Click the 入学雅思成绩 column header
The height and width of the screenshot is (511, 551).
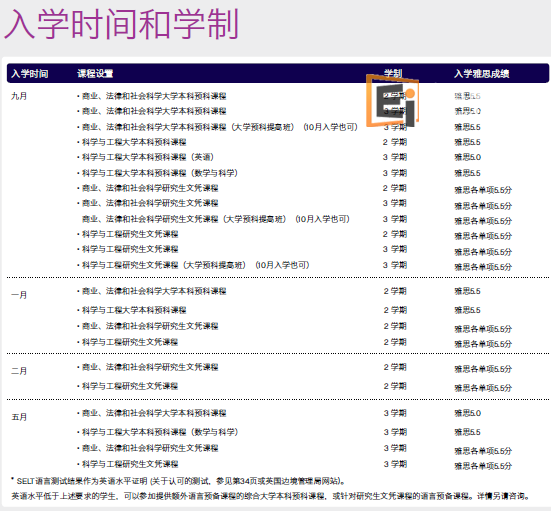(482, 74)
